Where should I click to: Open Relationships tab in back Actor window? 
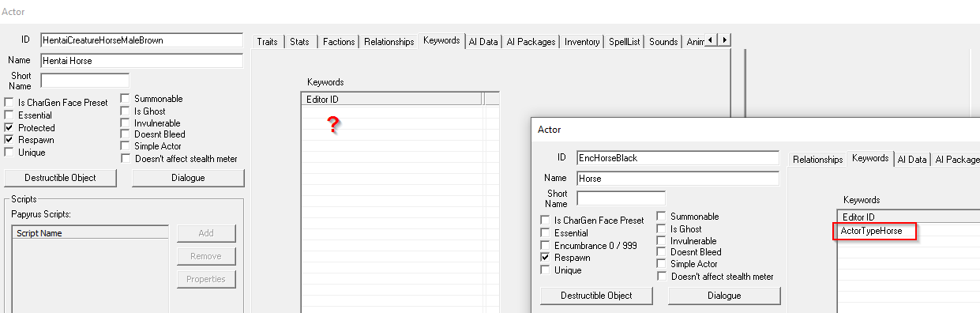(389, 42)
